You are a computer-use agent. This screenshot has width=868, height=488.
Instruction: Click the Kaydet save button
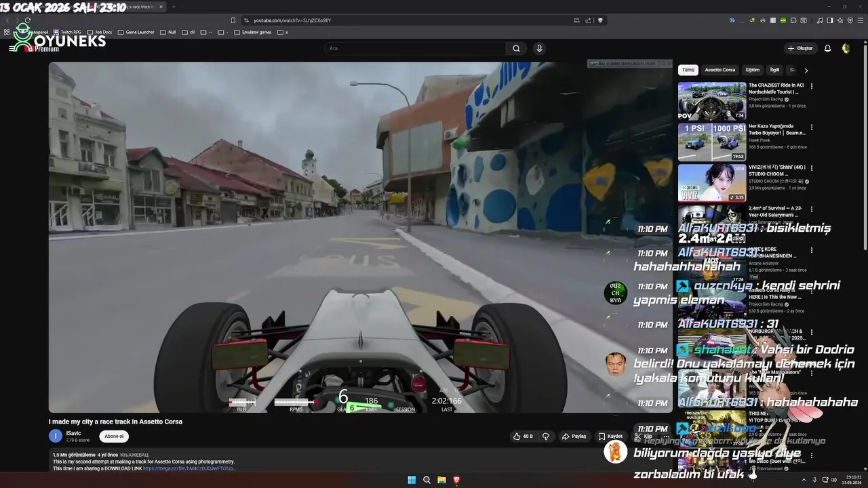(x=610, y=436)
